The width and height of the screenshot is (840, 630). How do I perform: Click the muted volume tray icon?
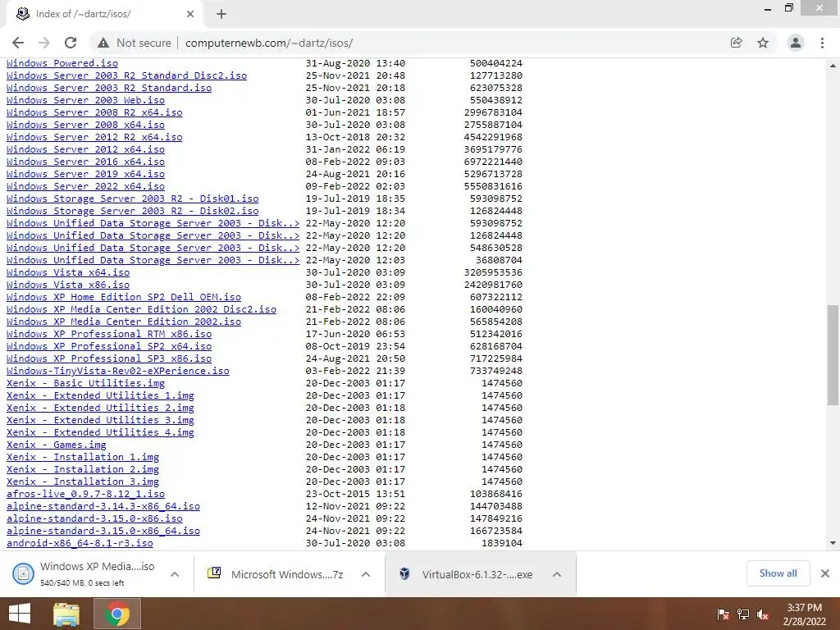click(763, 614)
